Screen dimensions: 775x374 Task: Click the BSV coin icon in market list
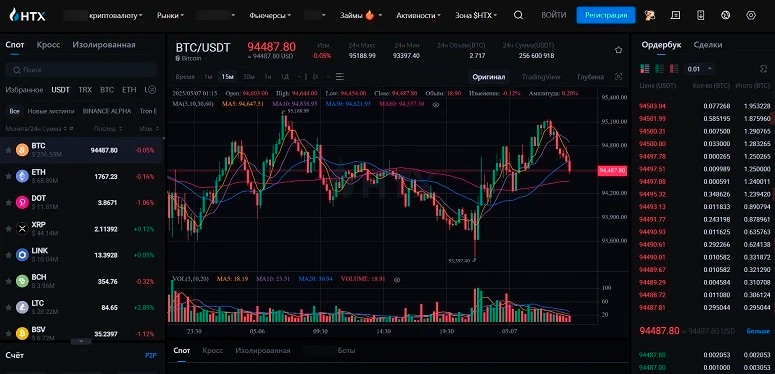pyautogui.click(x=22, y=333)
